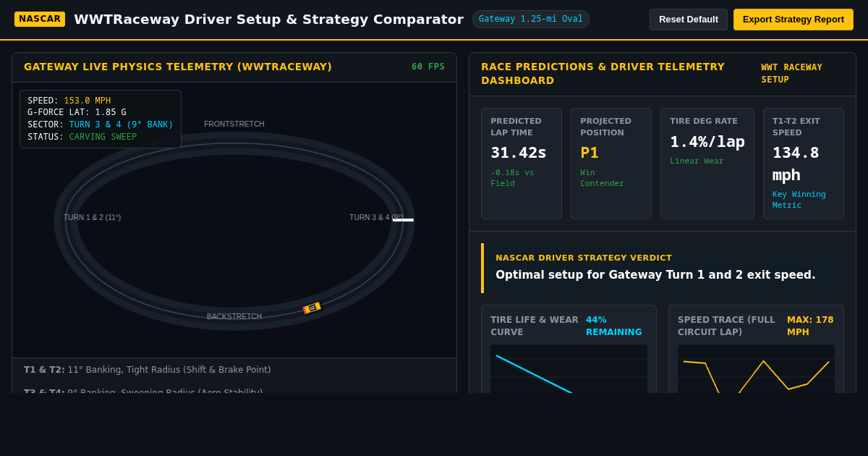The image size is (868, 456).
Task: Click the 60 FPS indicator
Action: pos(428,67)
